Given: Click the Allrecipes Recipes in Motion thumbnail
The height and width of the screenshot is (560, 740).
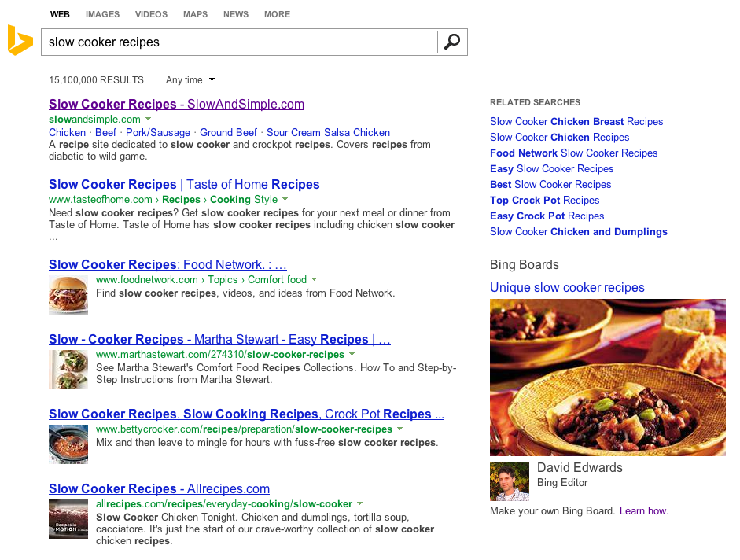Looking at the screenshot, I should click(68, 519).
